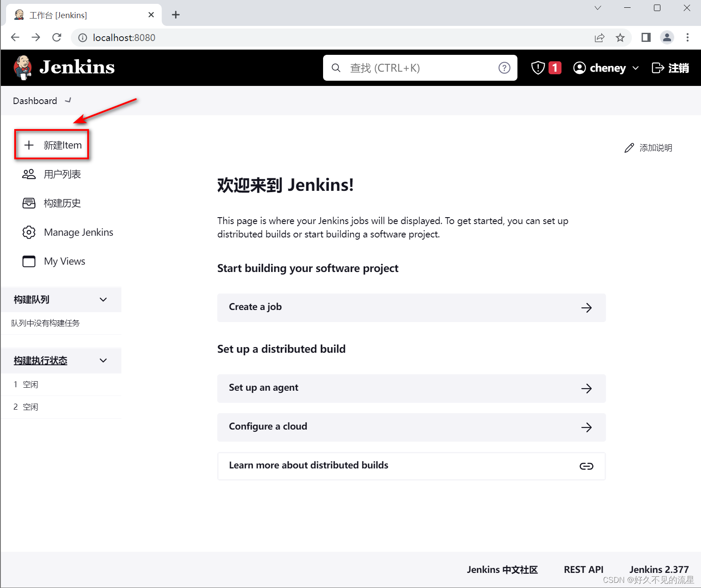This screenshot has height=588, width=701.
Task: Open the 构建执行状态 link
Action: click(41, 360)
